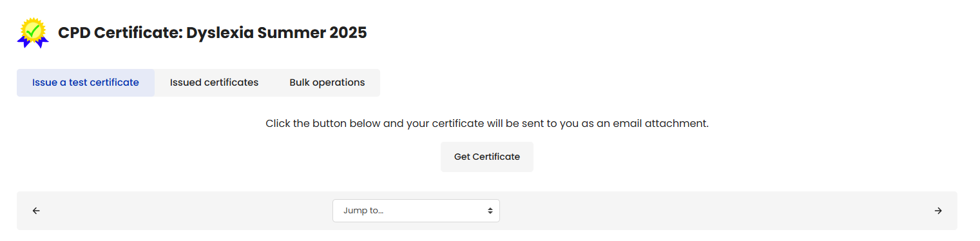Click the certificate ribbon badge icon
Viewport: 980px width, 241px height.
click(x=33, y=33)
